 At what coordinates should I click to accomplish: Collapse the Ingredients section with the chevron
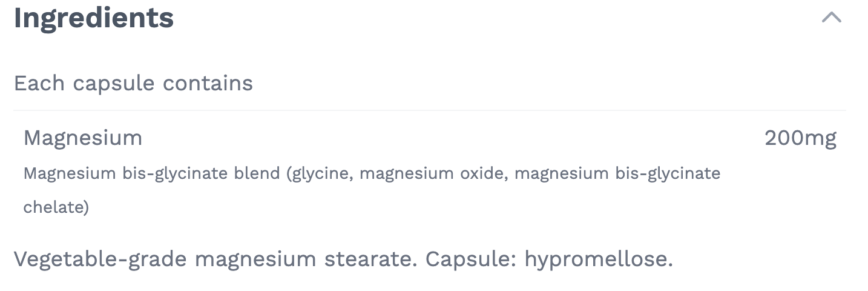(x=831, y=18)
